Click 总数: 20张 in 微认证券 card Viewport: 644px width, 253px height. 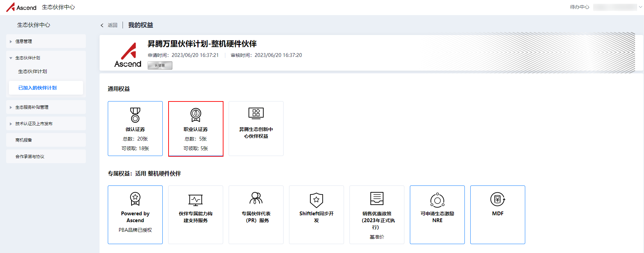(135, 139)
